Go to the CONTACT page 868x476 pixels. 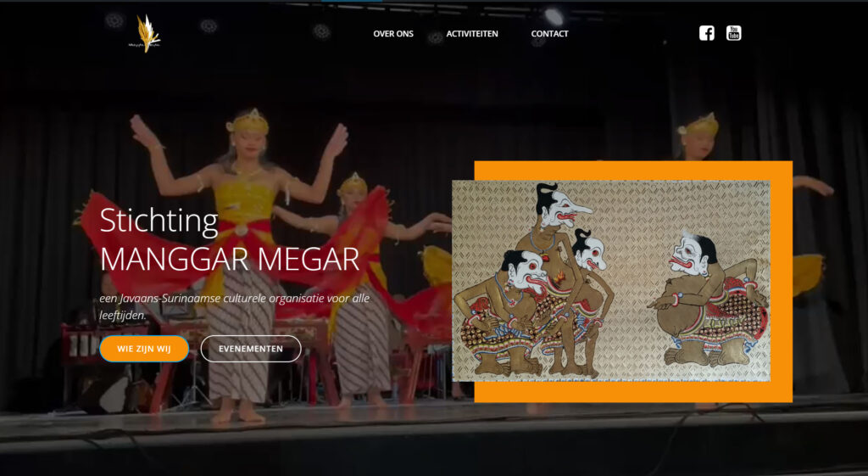[549, 34]
